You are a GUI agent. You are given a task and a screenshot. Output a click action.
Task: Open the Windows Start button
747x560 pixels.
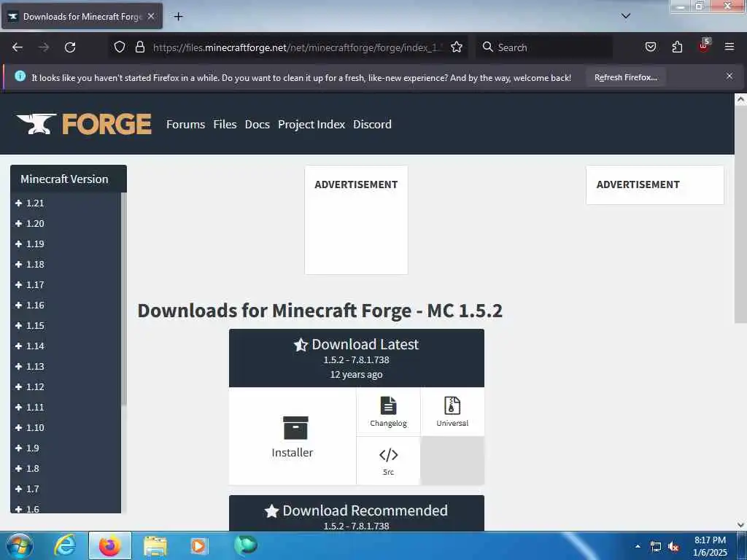(x=20, y=545)
